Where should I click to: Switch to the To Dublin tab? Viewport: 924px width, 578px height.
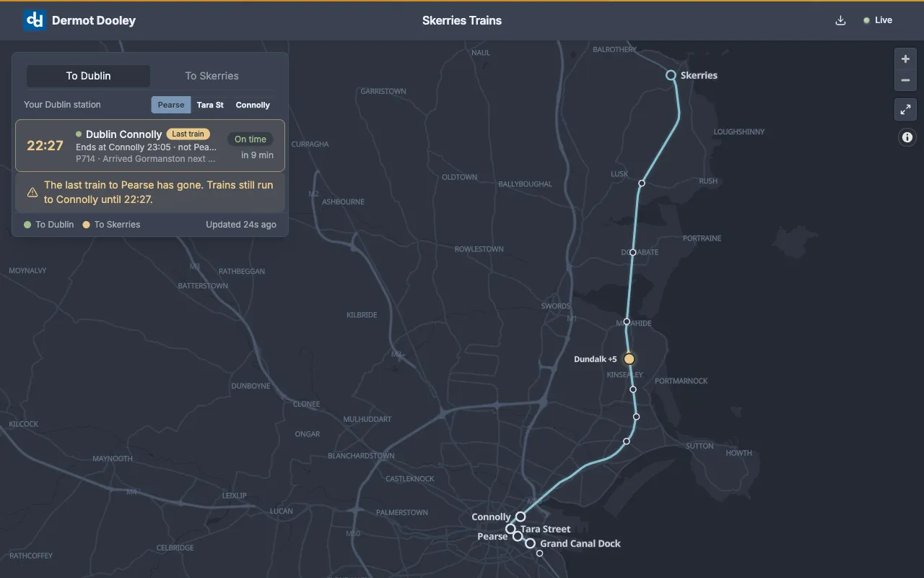tap(88, 76)
